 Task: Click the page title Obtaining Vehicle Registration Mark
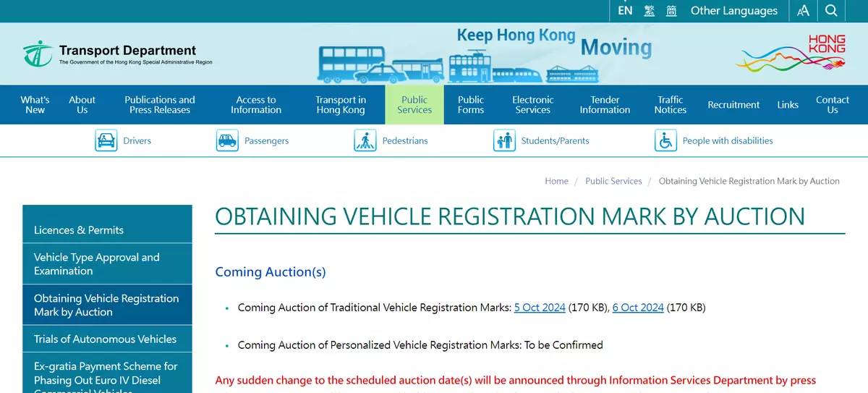[510, 216]
